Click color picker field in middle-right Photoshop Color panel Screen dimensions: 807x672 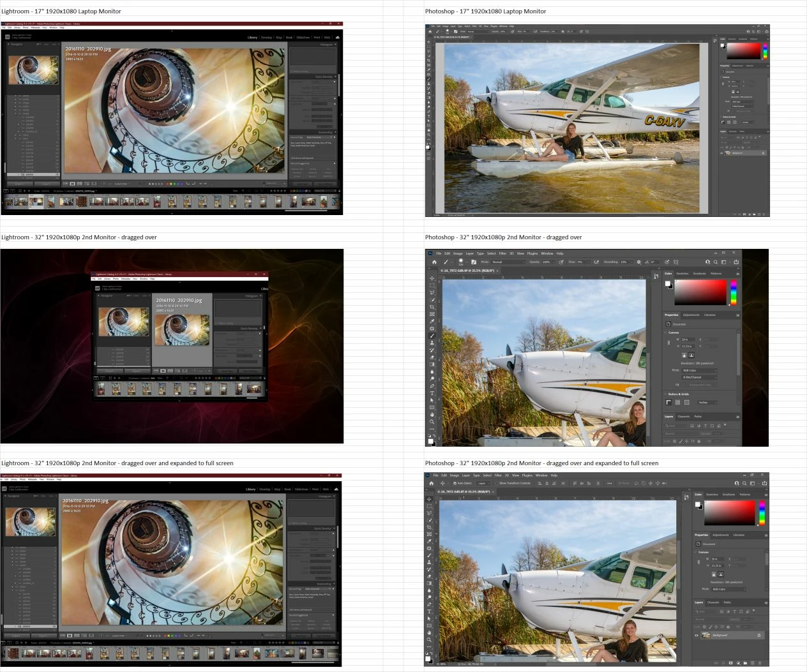700,292
